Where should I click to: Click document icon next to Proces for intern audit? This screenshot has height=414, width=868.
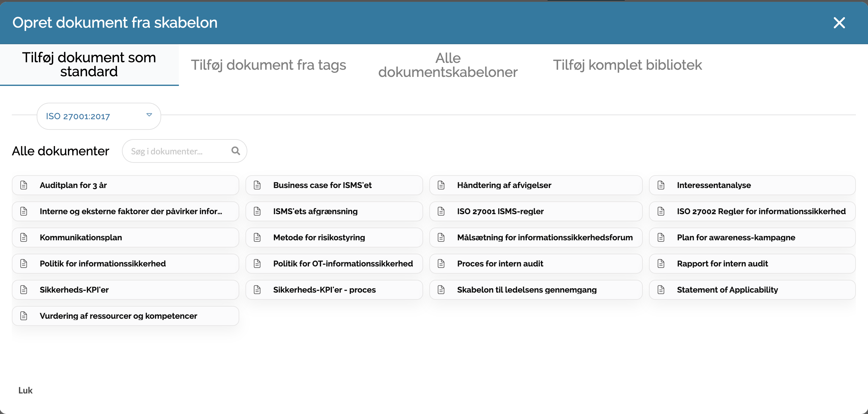[441, 264]
